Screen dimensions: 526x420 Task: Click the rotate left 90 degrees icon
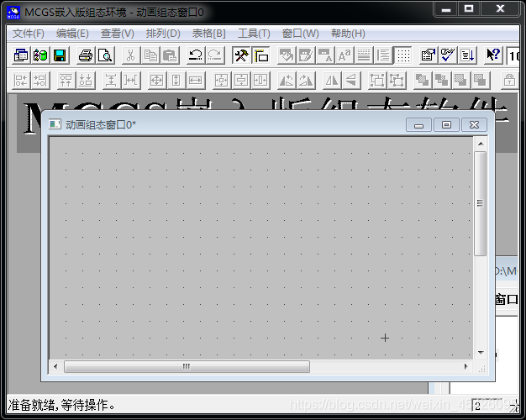tap(287, 81)
